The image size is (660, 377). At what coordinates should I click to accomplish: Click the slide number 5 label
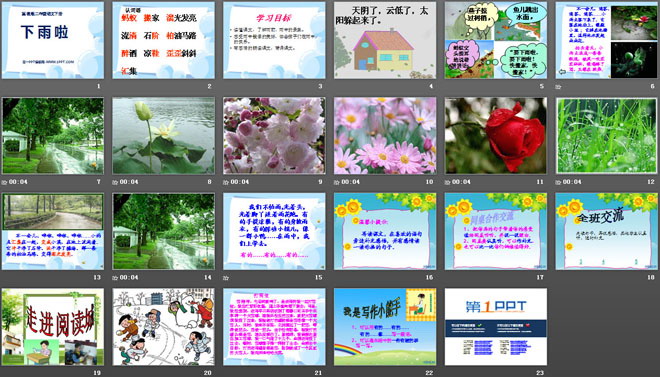(542, 86)
